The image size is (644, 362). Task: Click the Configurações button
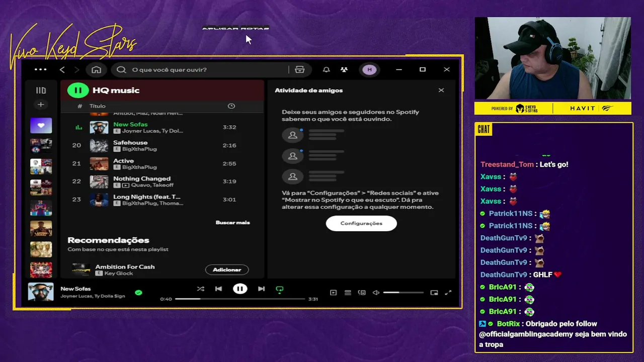[x=361, y=223]
